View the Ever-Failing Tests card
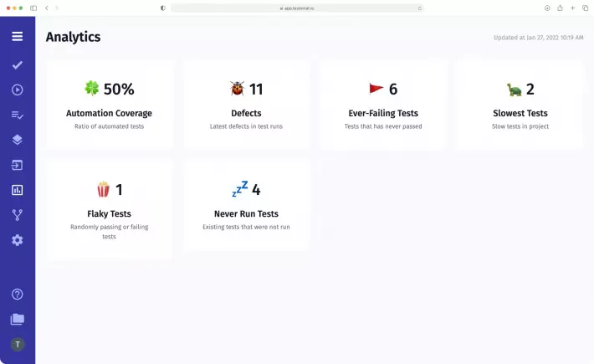The width and height of the screenshot is (594, 364). coord(382,105)
